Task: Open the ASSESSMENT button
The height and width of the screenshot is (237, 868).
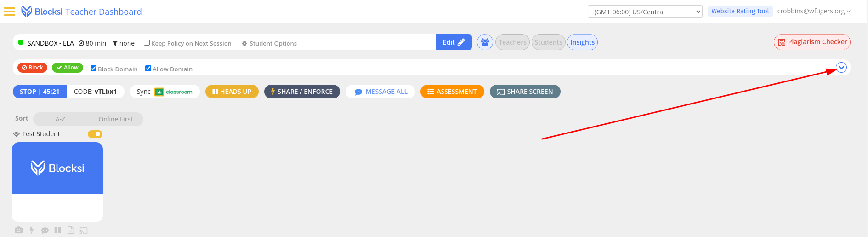Action: [x=452, y=92]
